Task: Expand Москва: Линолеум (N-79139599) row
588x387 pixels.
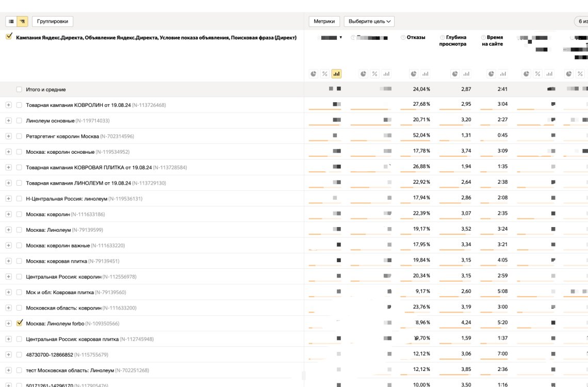Action: pos(8,230)
